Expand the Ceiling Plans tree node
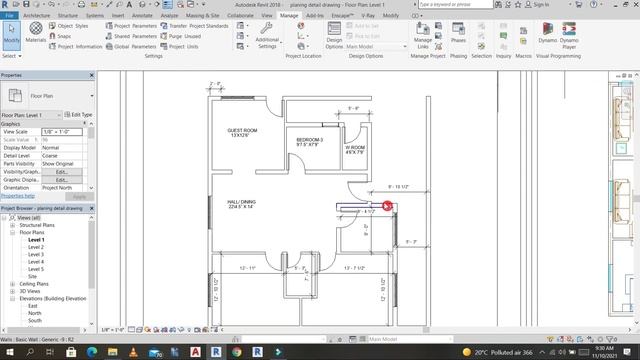Viewport: 640px width, 360px height. 12,284
